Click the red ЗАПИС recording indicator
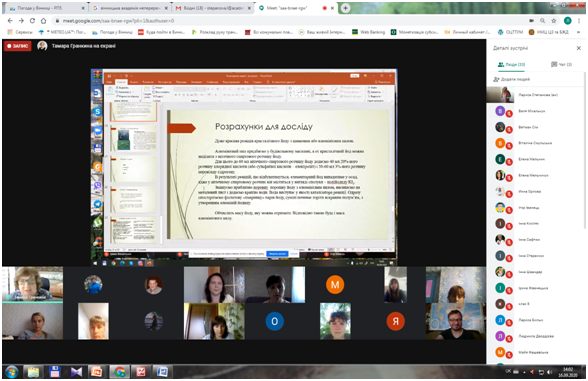The width and height of the screenshot is (588, 381). click(18, 46)
